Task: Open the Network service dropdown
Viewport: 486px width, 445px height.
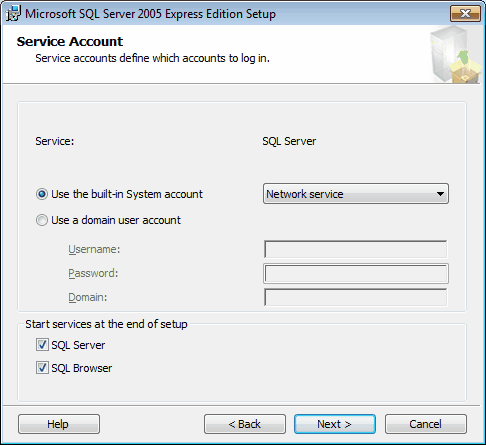Action: (x=356, y=194)
